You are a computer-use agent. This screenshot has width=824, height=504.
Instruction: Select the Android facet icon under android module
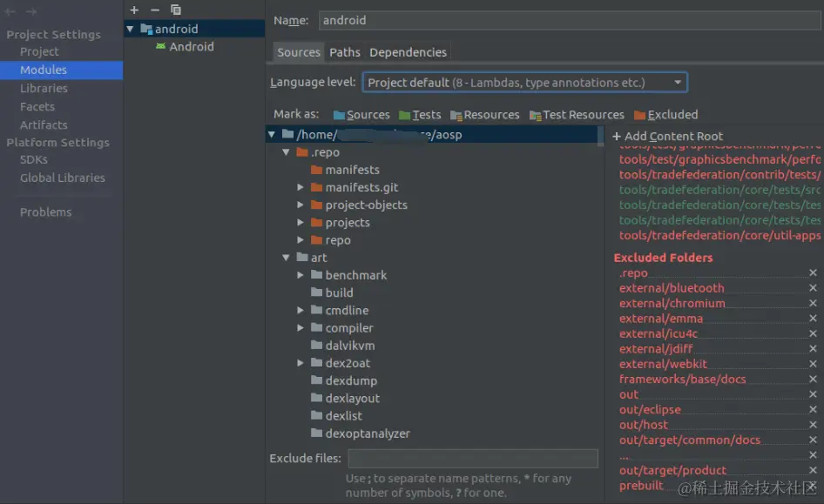point(160,46)
